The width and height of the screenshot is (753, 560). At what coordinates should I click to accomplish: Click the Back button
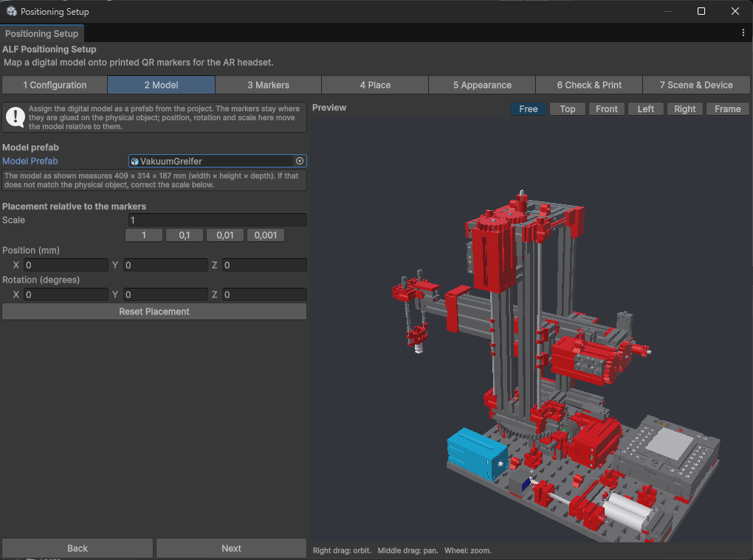pos(78,548)
